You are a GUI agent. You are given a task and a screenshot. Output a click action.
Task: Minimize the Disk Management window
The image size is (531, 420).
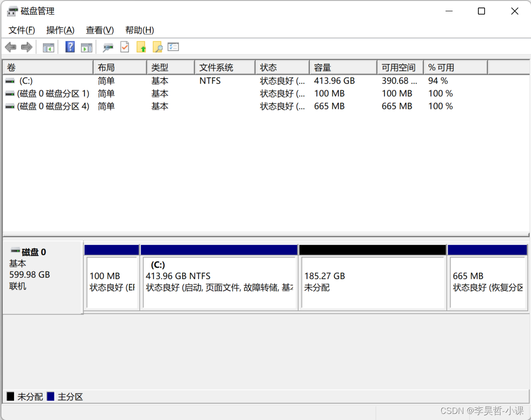point(449,11)
